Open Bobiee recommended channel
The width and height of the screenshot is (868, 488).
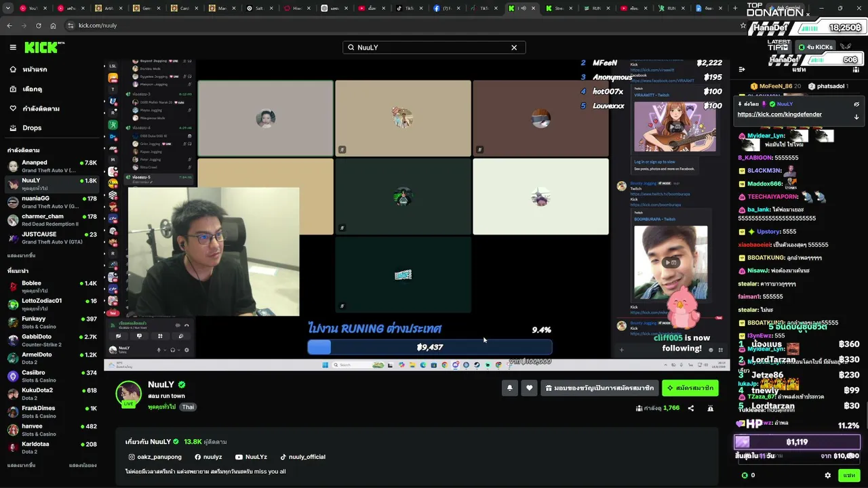[x=52, y=287]
